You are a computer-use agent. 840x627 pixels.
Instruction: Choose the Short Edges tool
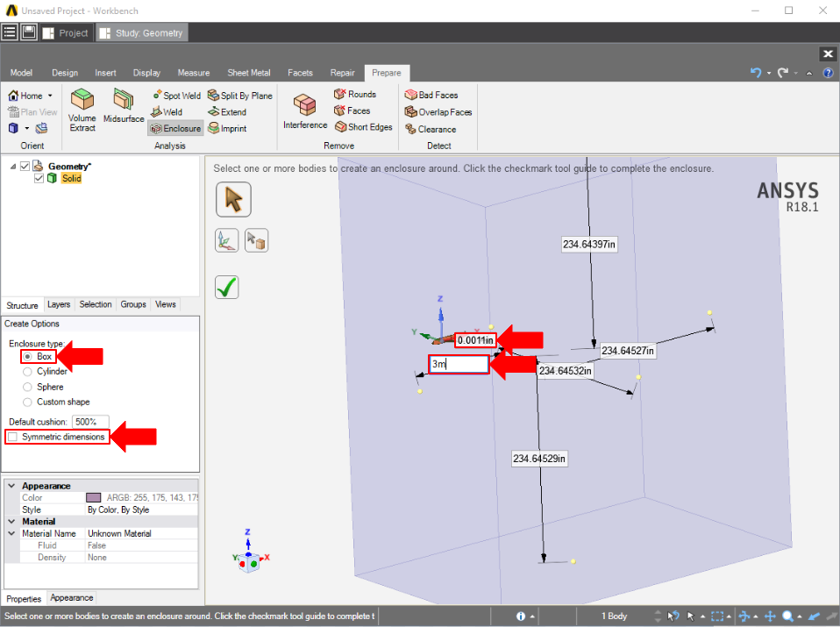(x=363, y=127)
